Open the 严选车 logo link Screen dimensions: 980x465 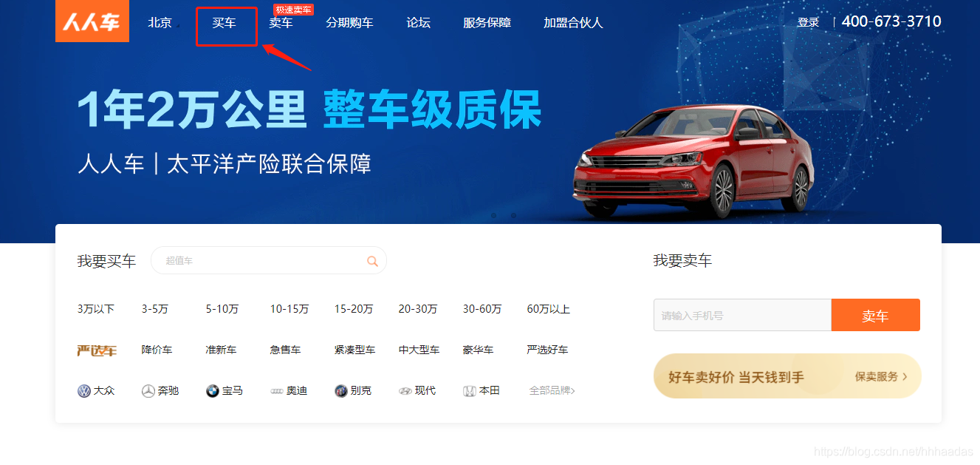[x=97, y=350]
